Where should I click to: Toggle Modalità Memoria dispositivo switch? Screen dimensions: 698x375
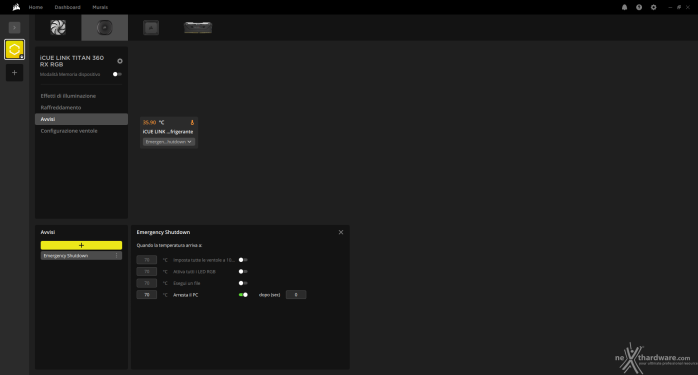(117, 74)
